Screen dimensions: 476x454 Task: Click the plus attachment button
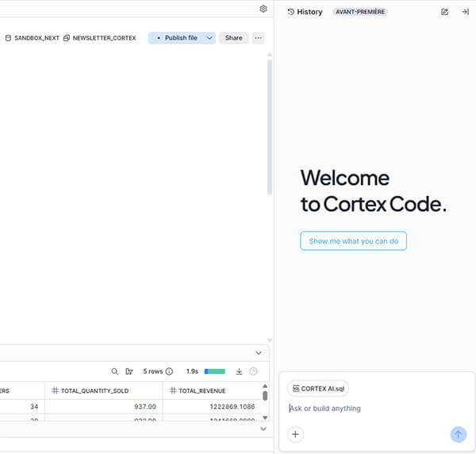click(295, 434)
